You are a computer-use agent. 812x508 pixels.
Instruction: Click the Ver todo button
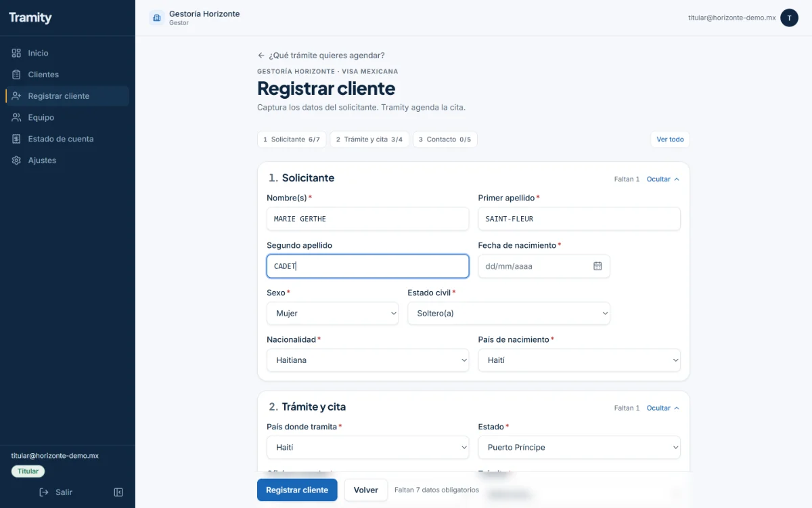coord(670,140)
